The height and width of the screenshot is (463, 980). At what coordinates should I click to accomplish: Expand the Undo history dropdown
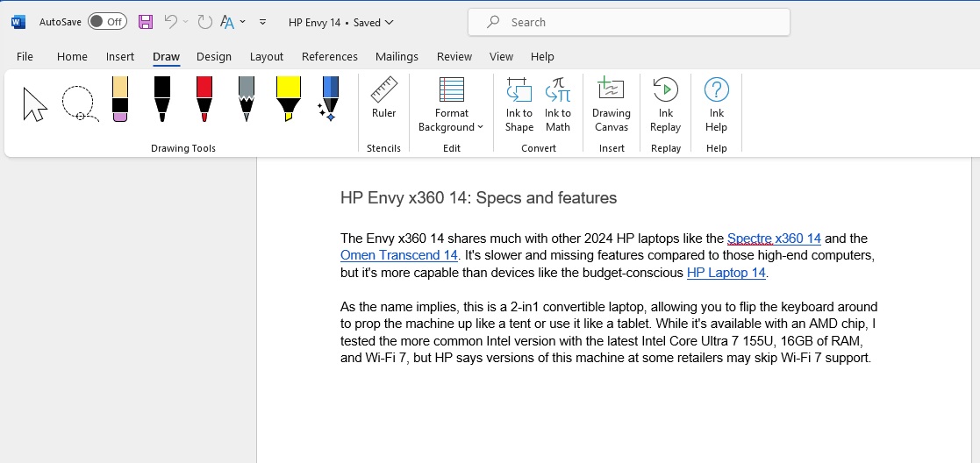[186, 22]
